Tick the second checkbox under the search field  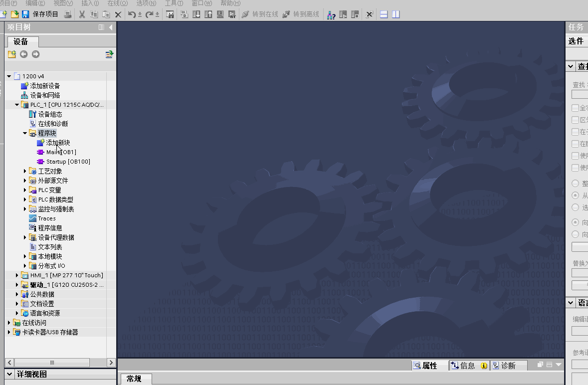pyautogui.click(x=575, y=120)
